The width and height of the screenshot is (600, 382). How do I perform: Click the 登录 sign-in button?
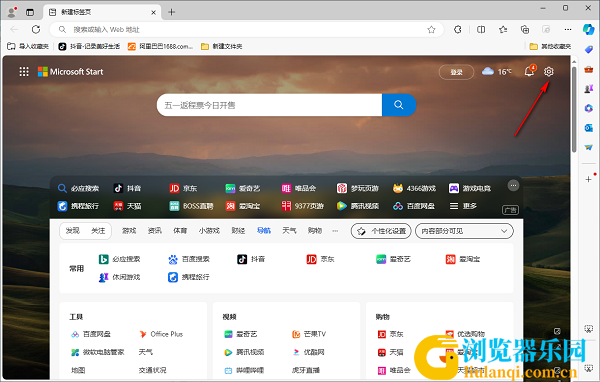(x=456, y=72)
